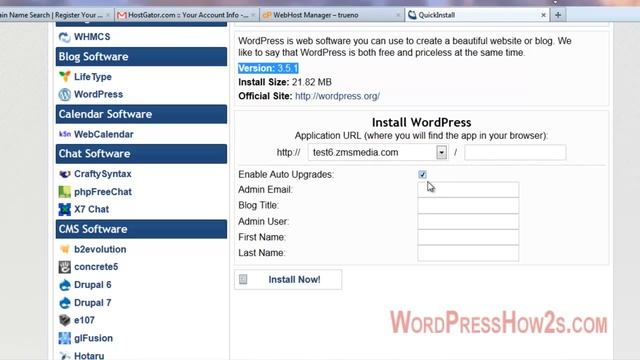Open the WHMCS link

(x=92, y=37)
